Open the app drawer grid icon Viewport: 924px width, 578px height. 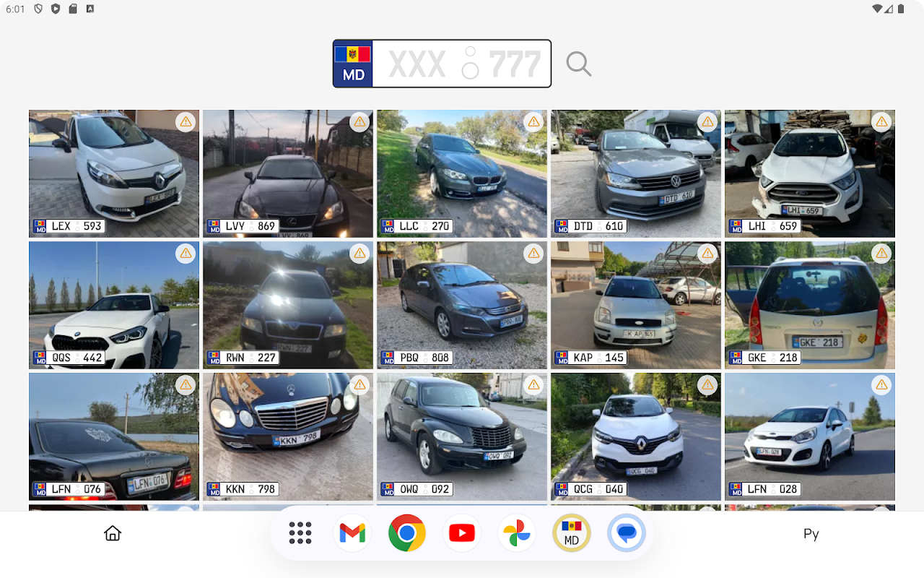click(300, 533)
